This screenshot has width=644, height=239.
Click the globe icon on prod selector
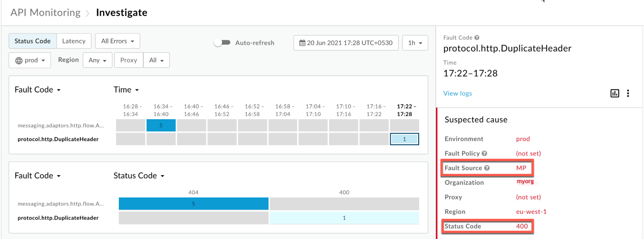point(19,61)
